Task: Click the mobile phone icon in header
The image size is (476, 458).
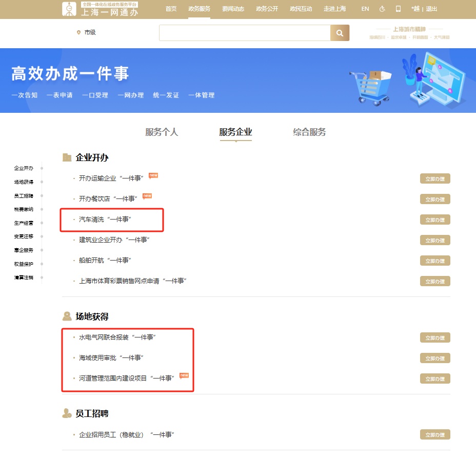Action: [x=398, y=9]
